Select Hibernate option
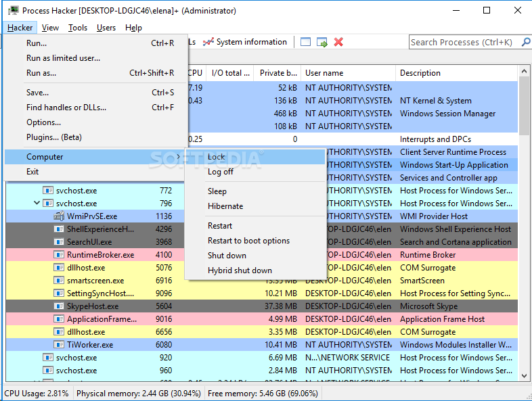Screen dimensions: 532x401 coord(255,206)
